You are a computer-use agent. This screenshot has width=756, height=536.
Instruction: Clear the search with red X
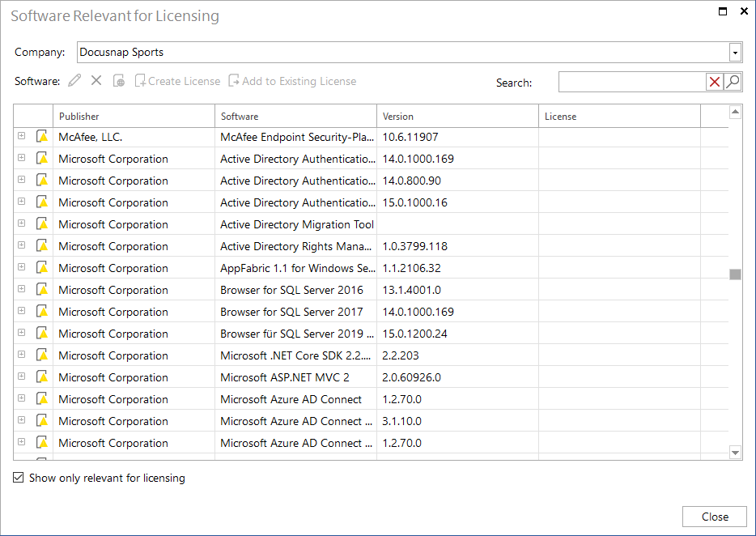(715, 82)
